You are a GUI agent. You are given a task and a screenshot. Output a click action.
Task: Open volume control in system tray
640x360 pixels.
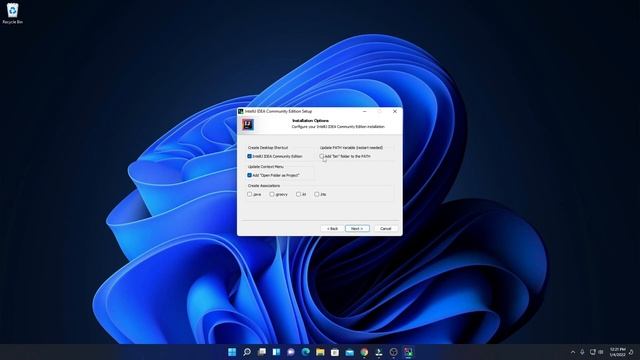tap(601, 352)
